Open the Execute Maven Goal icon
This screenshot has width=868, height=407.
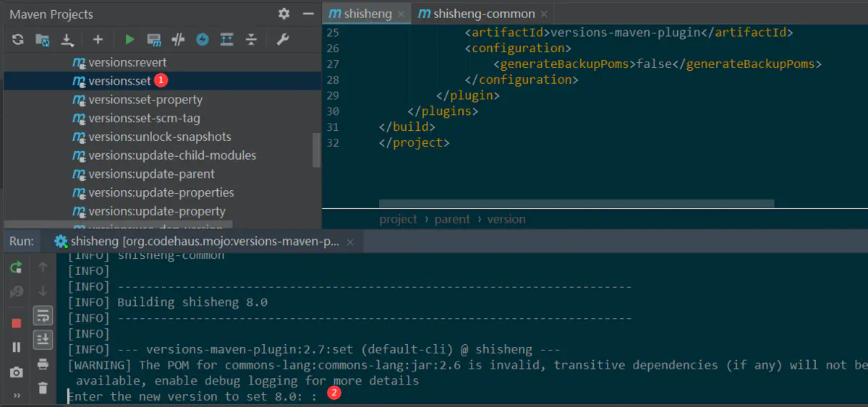[x=153, y=40]
